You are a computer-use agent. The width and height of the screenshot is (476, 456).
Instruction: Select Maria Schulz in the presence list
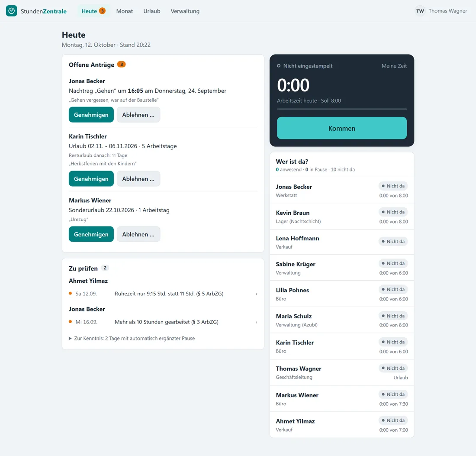[x=341, y=320]
